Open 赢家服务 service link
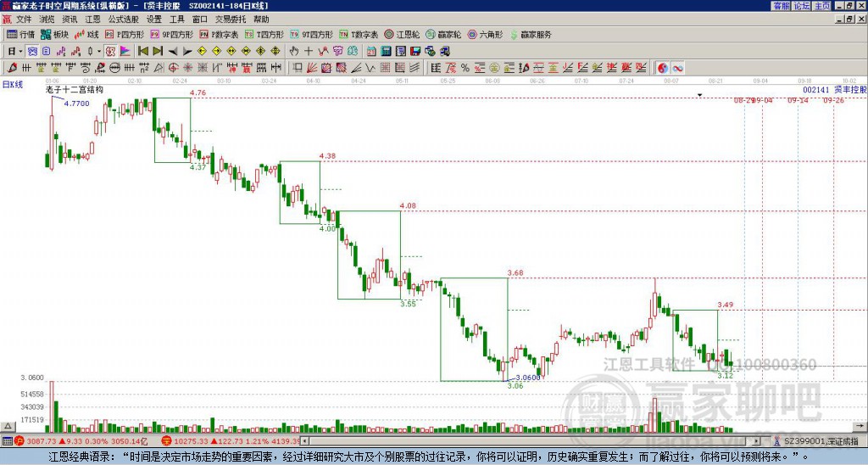 (x=531, y=34)
